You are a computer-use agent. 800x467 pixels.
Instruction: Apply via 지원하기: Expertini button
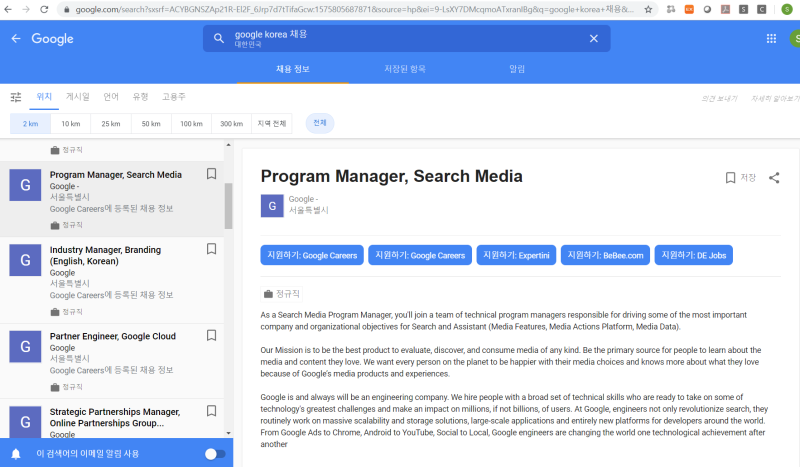(516, 255)
